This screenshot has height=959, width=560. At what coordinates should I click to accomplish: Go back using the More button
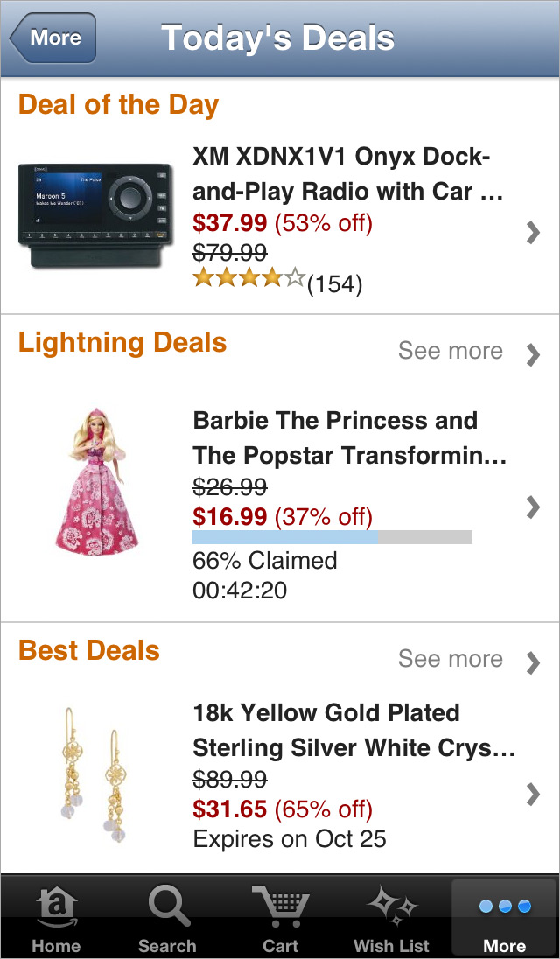[52, 38]
